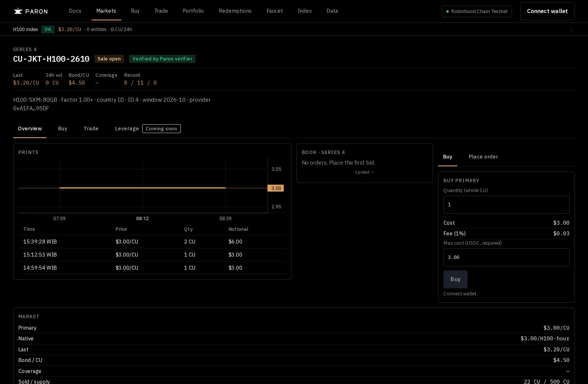This screenshot has height=384, width=588.
Task: Click the Primary $3.00/CU market value
Action: pyautogui.click(x=556, y=328)
